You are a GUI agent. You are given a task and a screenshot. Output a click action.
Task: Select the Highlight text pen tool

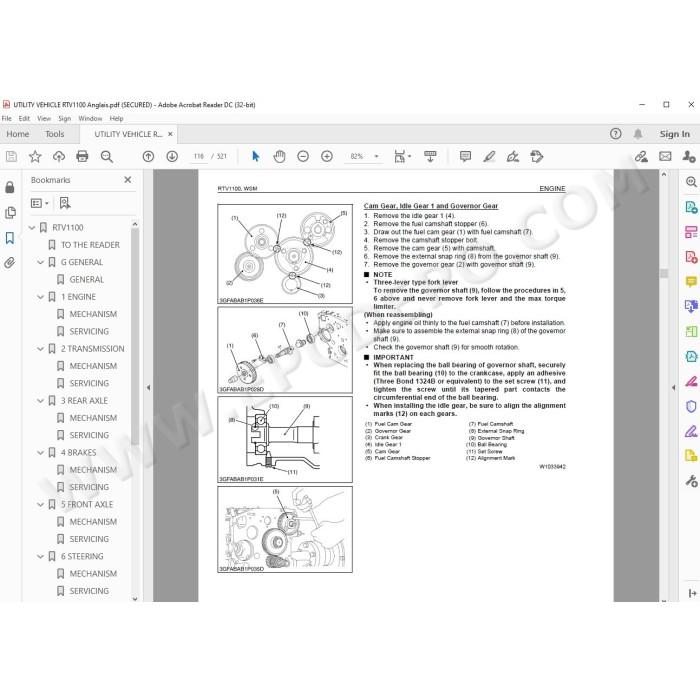489,156
